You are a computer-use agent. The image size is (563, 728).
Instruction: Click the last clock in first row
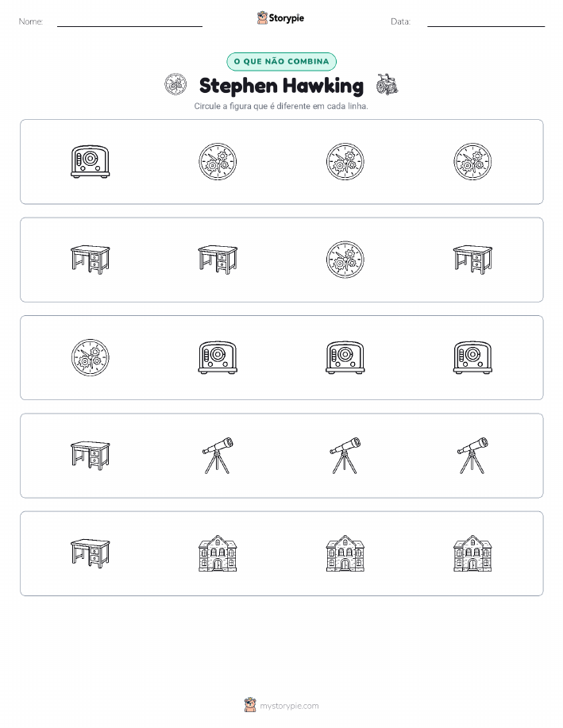(472, 162)
